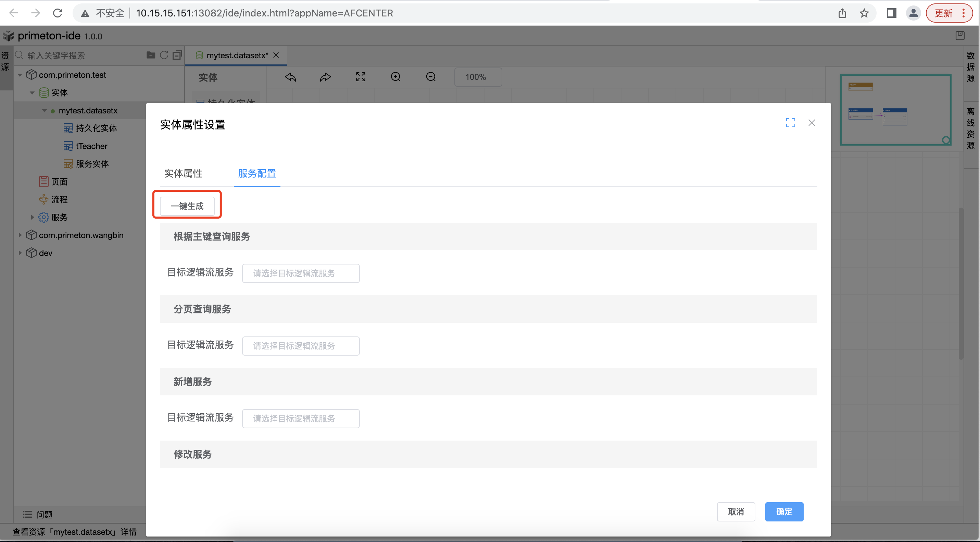
Task: Click the undo arrow in canvas toolbar
Action: 290,77
